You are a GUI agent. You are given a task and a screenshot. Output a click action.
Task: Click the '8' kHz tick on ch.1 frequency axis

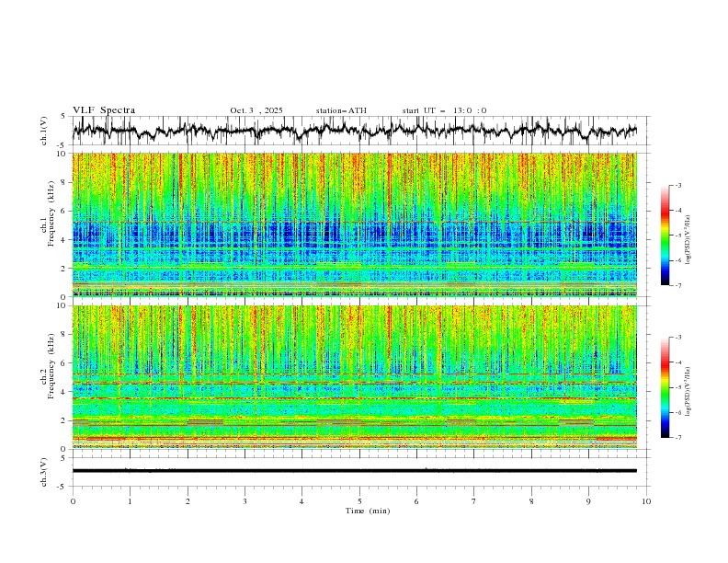pyautogui.click(x=64, y=182)
